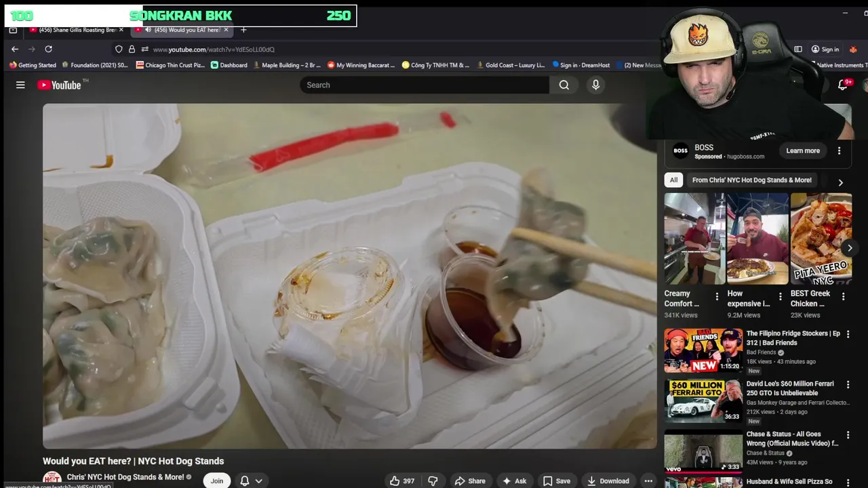Open options for Husband & Wife Pizza video
The image size is (868, 488).
pyautogui.click(x=847, y=483)
